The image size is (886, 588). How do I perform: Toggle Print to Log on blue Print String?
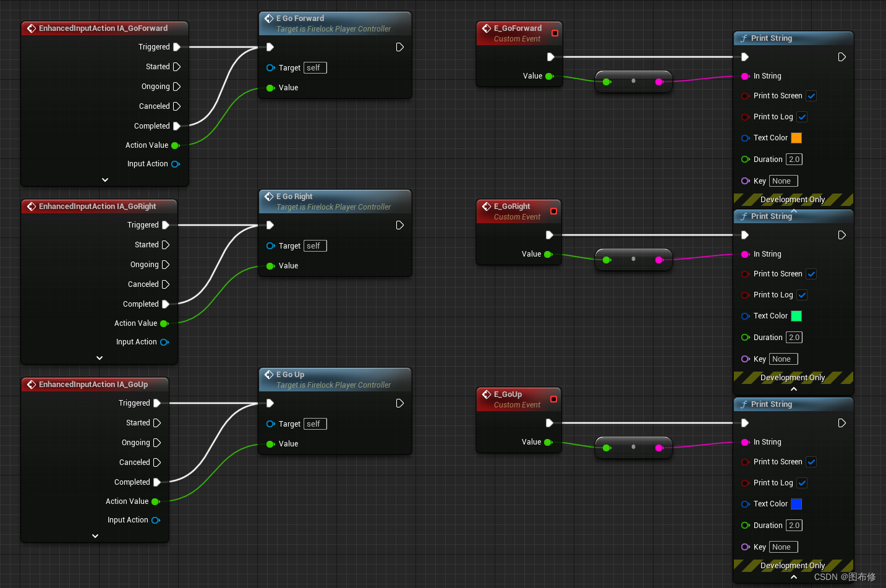[x=802, y=483]
